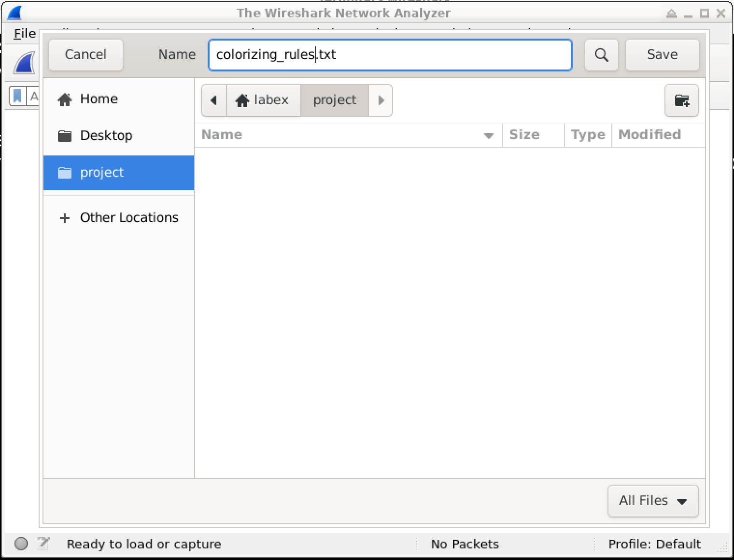Click the display filter bookmark icon
Viewport: 734px width, 560px height.
(x=17, y=96)
